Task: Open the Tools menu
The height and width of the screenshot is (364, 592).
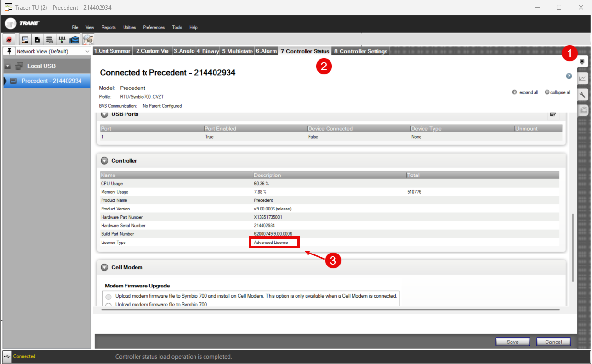Action: pyautogui.click(x=177, y=27)
